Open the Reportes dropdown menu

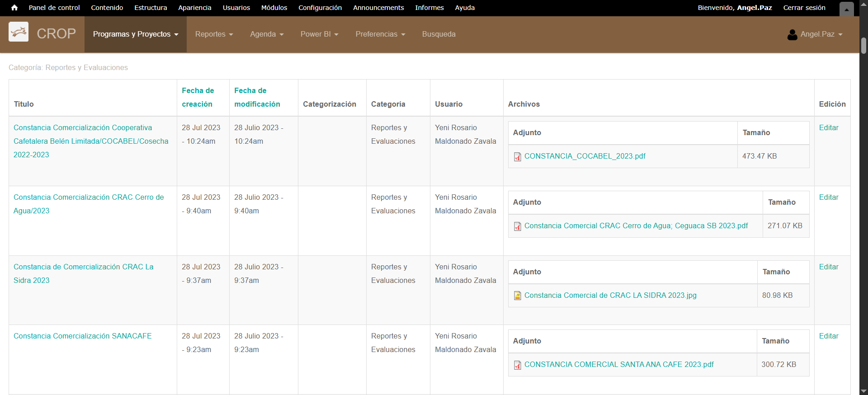point(214,34)
